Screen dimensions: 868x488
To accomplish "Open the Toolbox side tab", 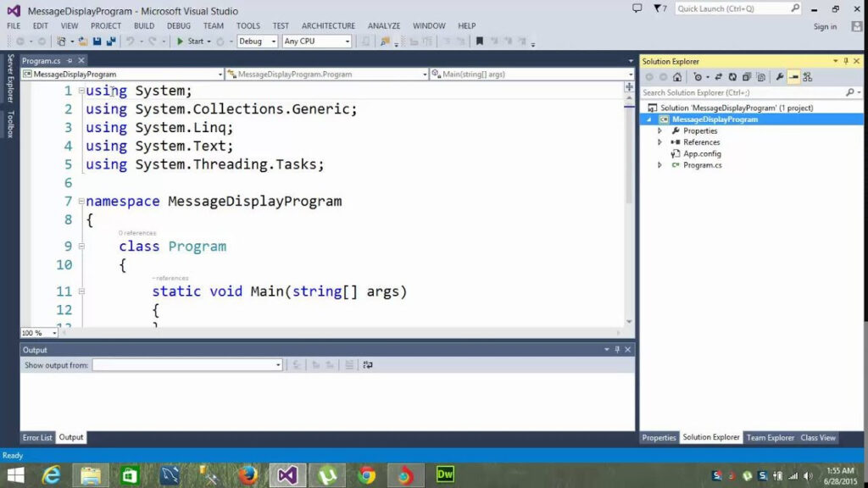I will (10, 124).
